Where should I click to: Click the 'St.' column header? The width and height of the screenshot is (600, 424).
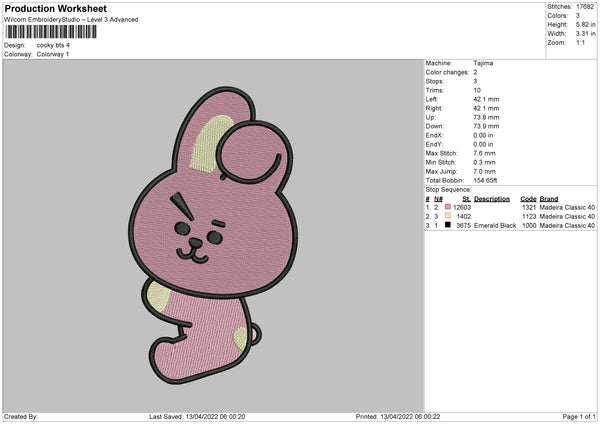466,199
